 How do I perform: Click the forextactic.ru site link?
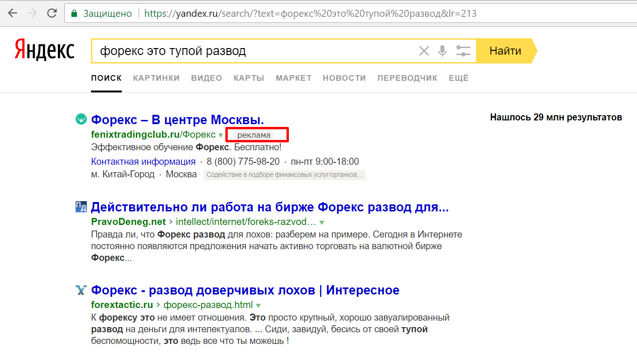click(x=122, y=305)
